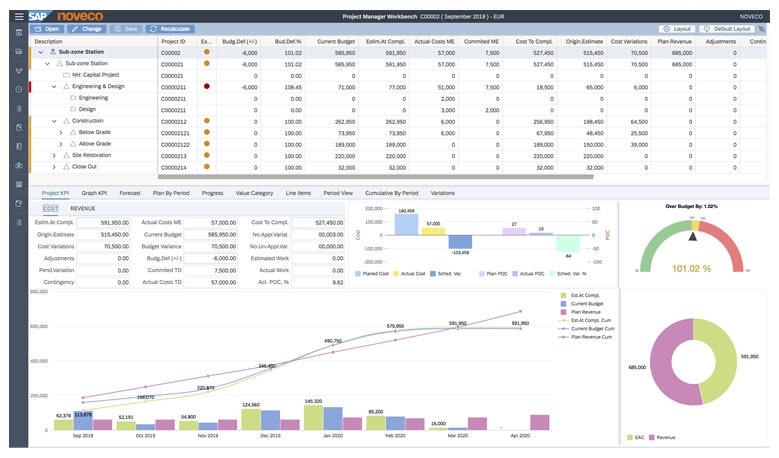Click the tag icon beside Design
The image size is (779, 458).
(73, 109)
